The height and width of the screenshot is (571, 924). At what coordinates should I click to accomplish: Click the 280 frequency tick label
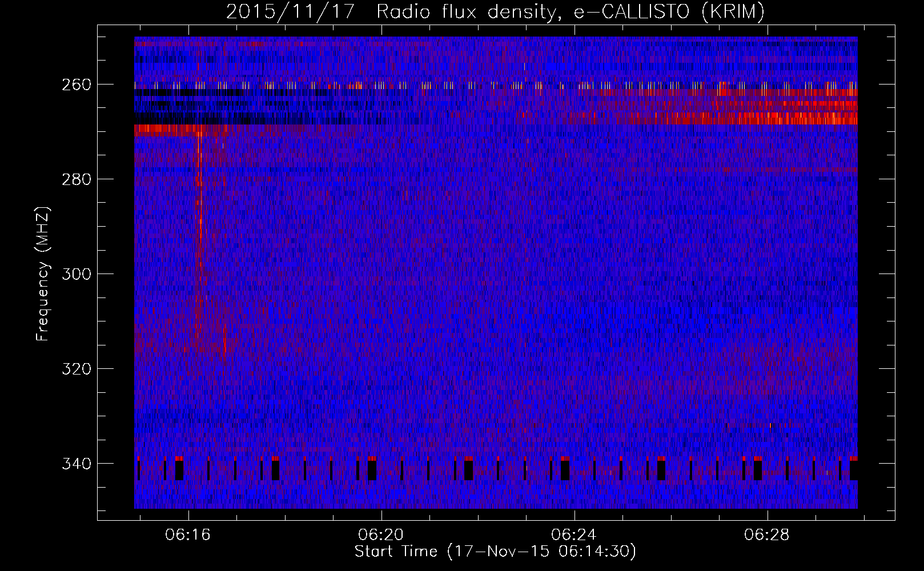[x=76, y=179]
